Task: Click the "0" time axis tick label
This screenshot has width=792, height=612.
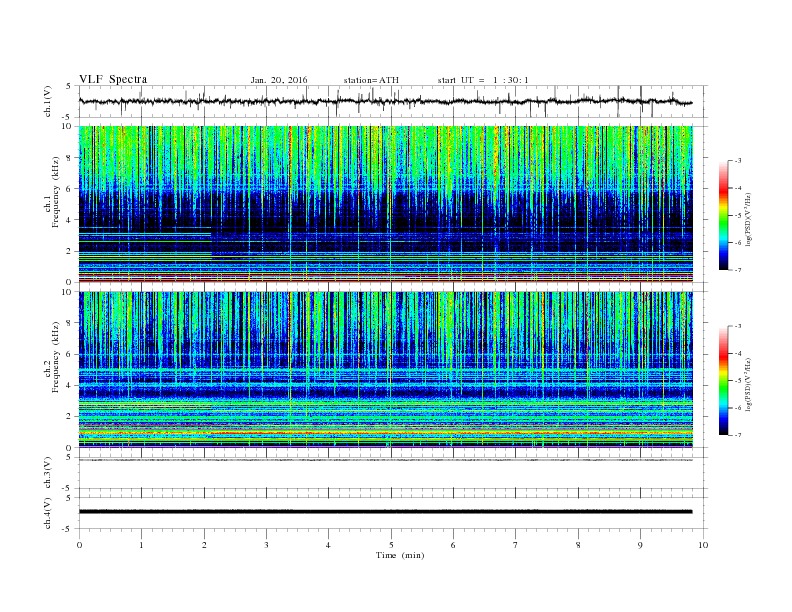Action: point(79,545)
